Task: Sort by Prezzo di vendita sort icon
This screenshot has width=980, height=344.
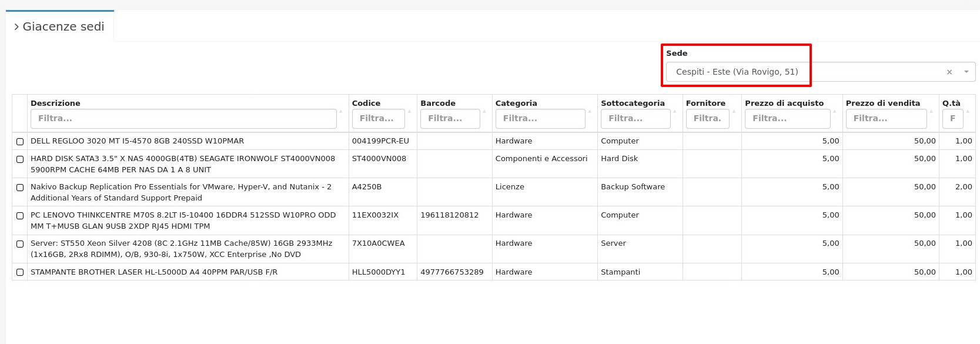Action: tap(931, 111)
